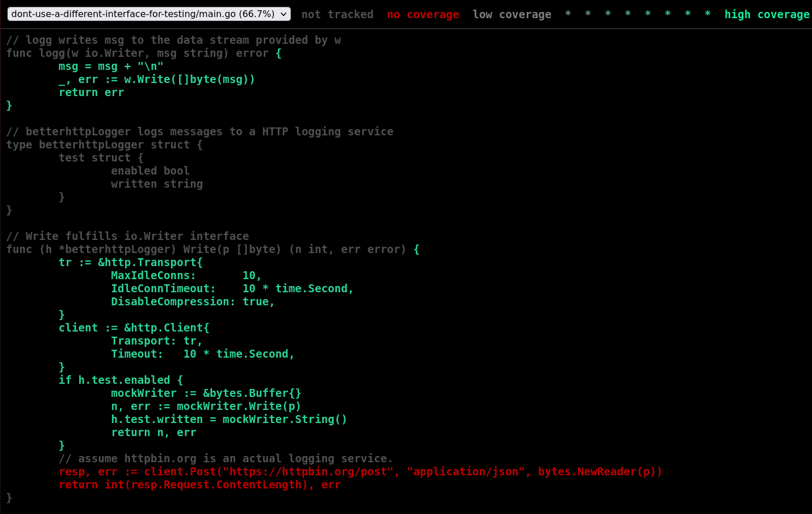Click the return n, err statement
The image size is (812, 514).
(153, 432)
